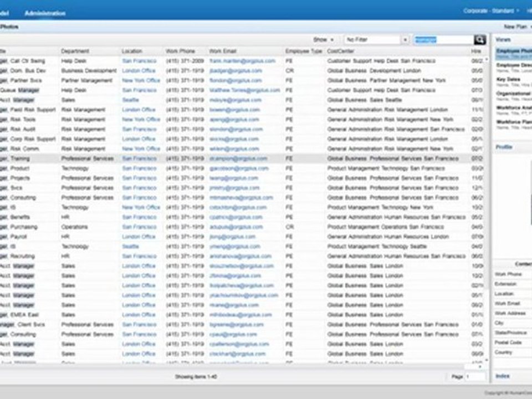532x399 pixels.
Task: Click the Page number input field
Action: click(475, 377)
